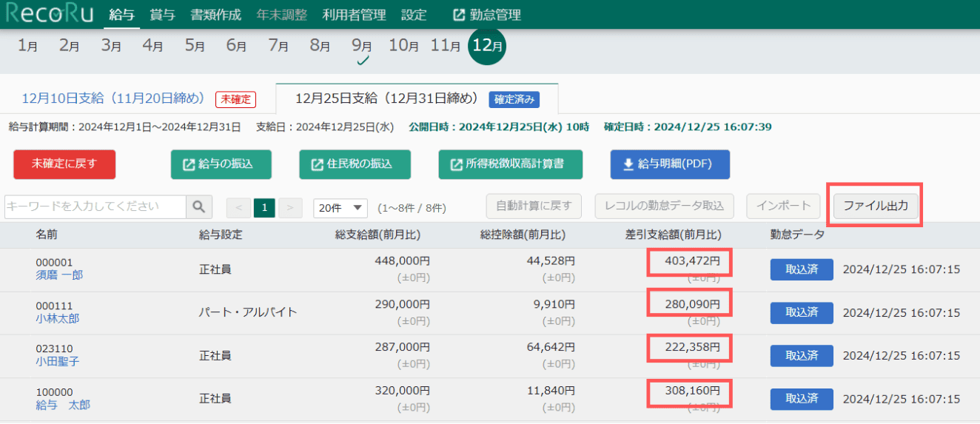The height and width of the screenshot is (424, 980).
Task: Click the 勤怠データ column header
Action: [x=797, y=235]
